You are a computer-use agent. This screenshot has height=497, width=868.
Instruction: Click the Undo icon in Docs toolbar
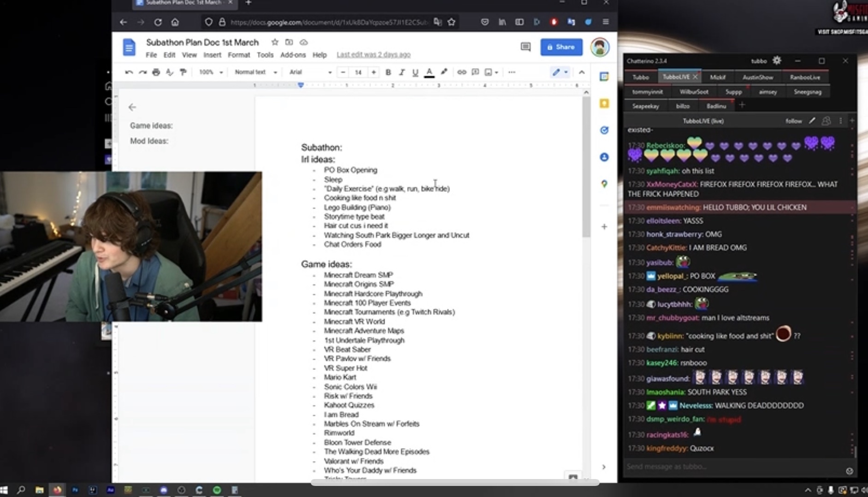[129, 72]
